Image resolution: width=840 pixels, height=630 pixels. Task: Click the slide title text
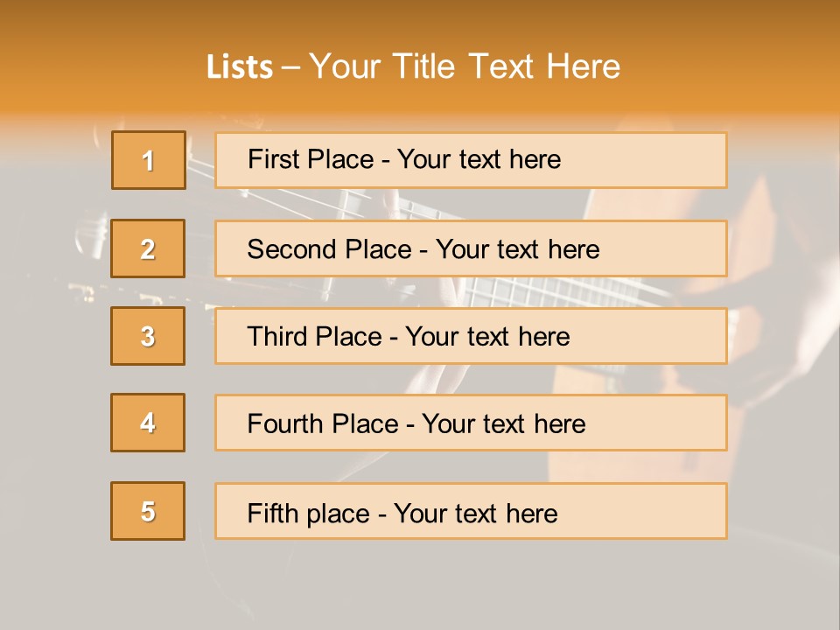pyautogui.click(x=413, y=66)
